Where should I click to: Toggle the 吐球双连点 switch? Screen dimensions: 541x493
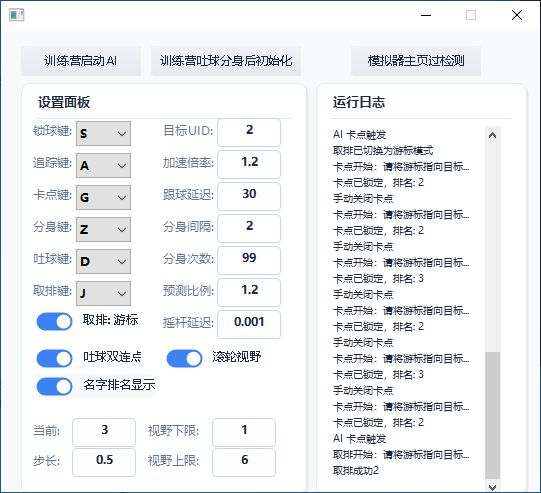coord(55,358)
